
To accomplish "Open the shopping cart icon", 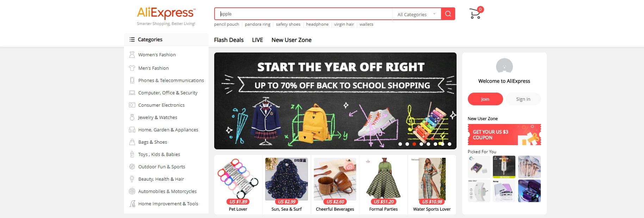I will (x=475, y=14).
